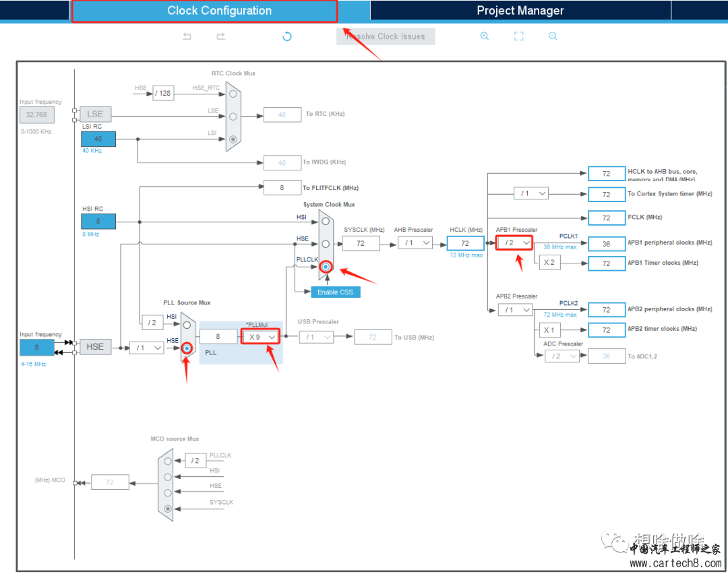Select HSE_RTC in RTC Clock Mux

click(233, 94)
